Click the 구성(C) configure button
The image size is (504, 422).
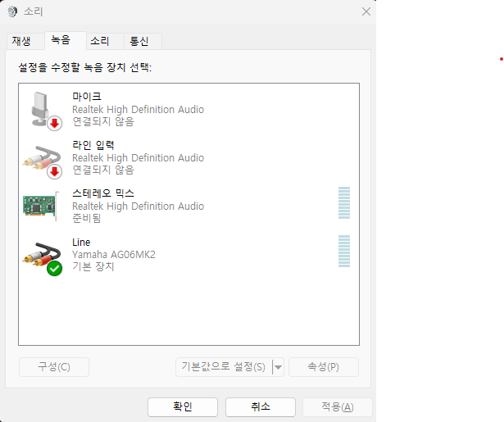pyautogui.click(x=53, y=367)
